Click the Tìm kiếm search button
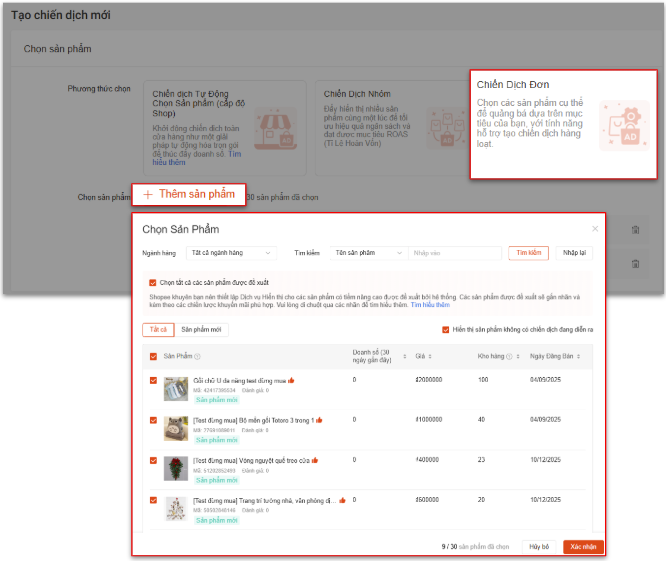666x561 pixels. click(528, 253)
